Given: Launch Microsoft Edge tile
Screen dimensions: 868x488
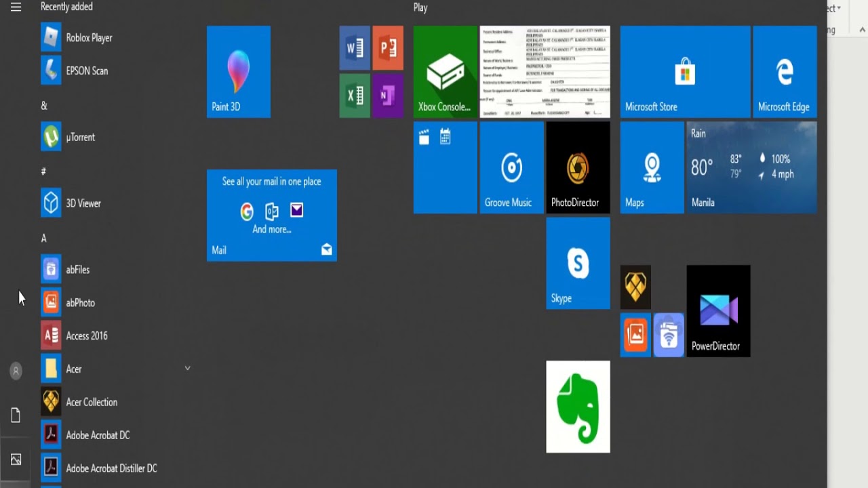Looking at the screenshot, I should click(785, 72).
